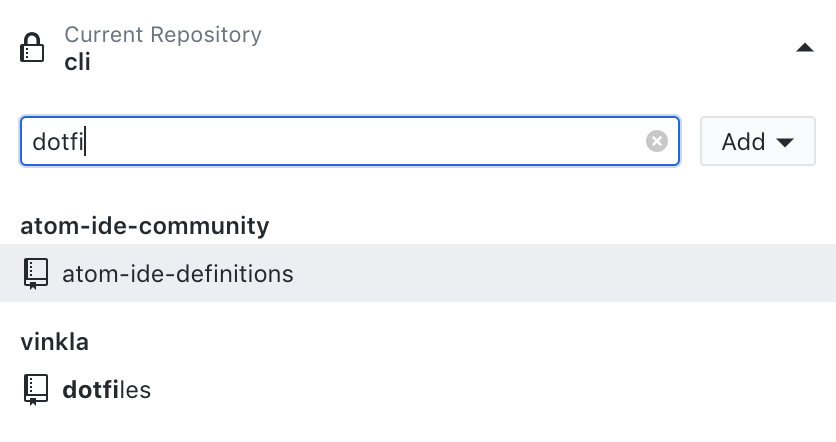Viewport: 836px width, 442px height.
Task: Click blank area of the highlighted atom-ide-definitions row
Action: [560, 273]
